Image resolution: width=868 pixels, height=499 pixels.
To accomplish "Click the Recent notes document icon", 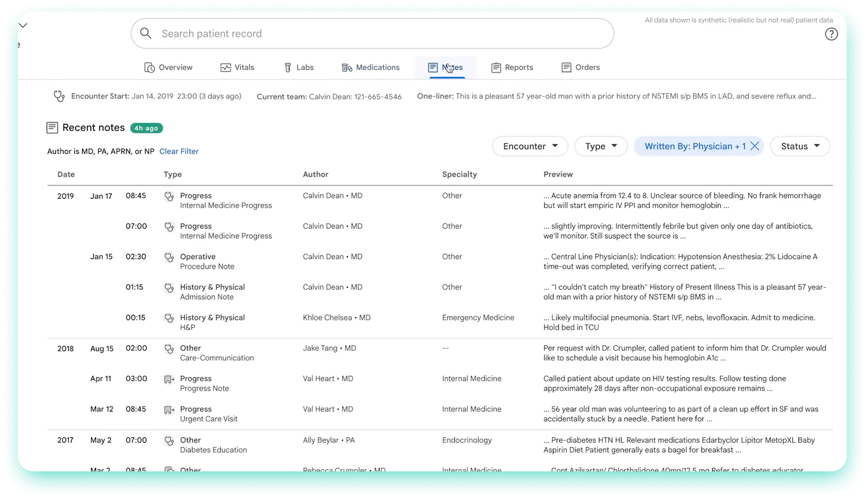I will (52, 128).
